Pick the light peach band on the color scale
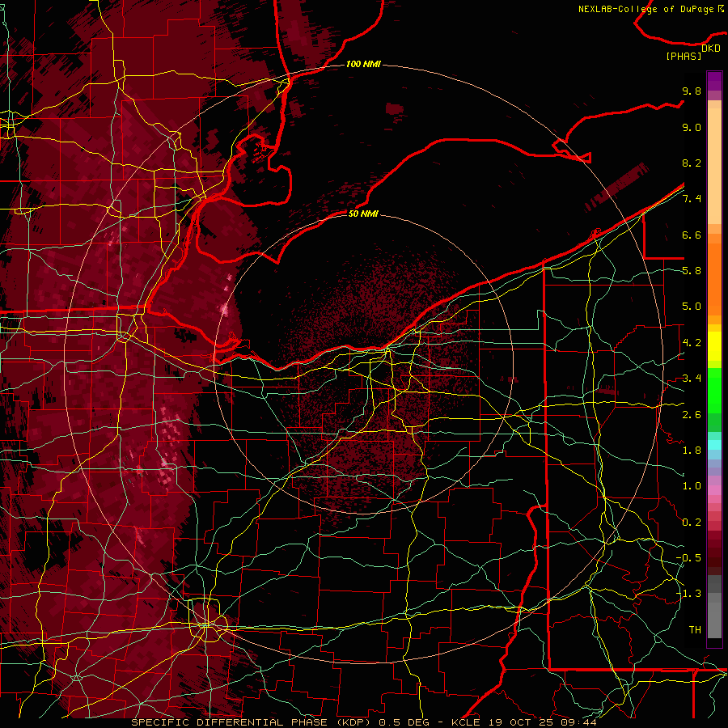This screenshot has width=728, height=728. pos(714,166)
